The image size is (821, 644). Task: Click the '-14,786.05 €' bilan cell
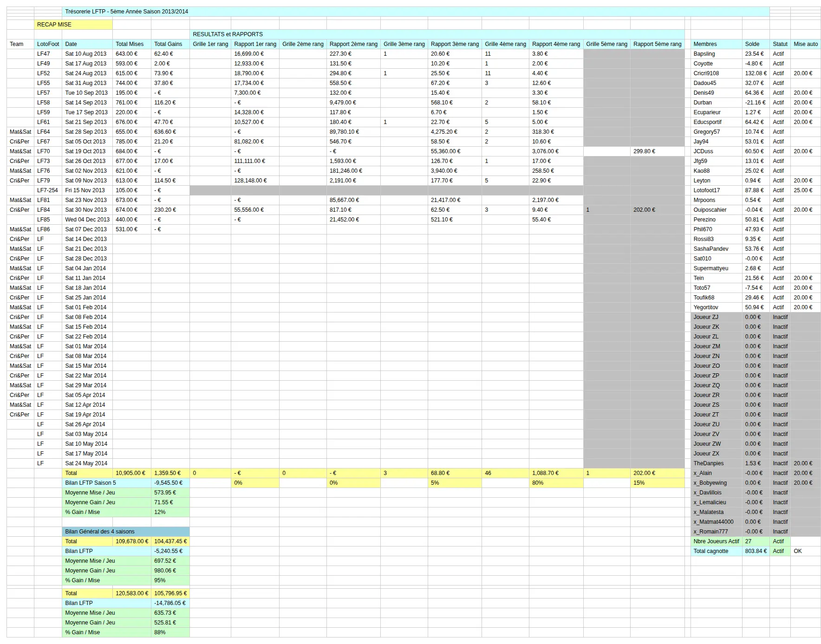pyautogui.click(x=170, y=603)
